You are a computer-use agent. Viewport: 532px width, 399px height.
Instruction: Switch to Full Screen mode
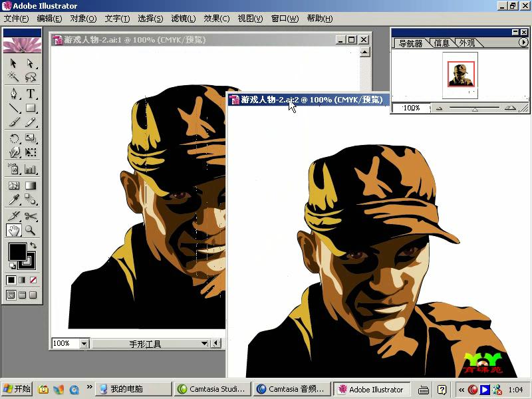click(33, 295)
